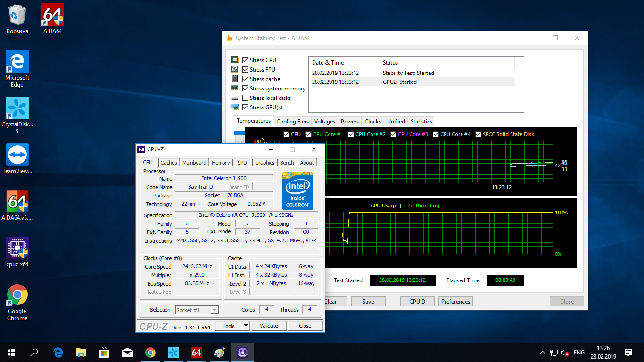Switch to the Voltages tab

tap(325, 122)
